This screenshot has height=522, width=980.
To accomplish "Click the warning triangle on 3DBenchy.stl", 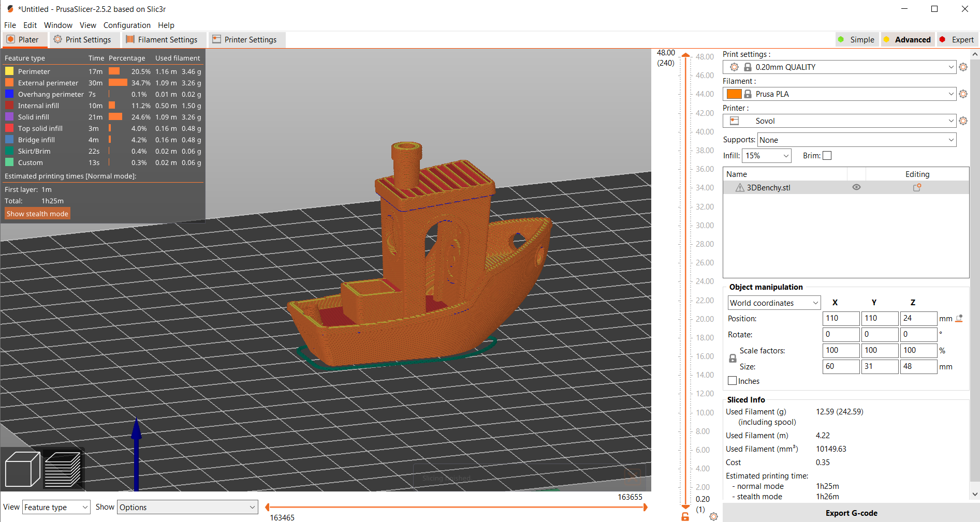I will pyautogui.click(x=740, y=188).
